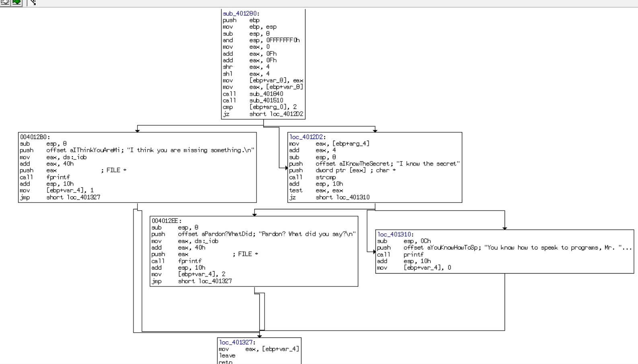
Task: Click the shl eax, 4 instruction
Action: (246, 74)
